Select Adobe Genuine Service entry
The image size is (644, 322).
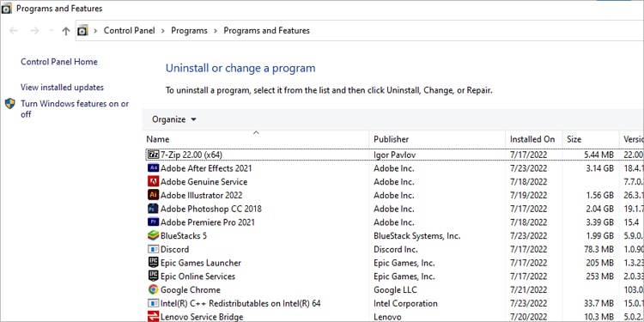pyautogui.click(x=204, y=181)
